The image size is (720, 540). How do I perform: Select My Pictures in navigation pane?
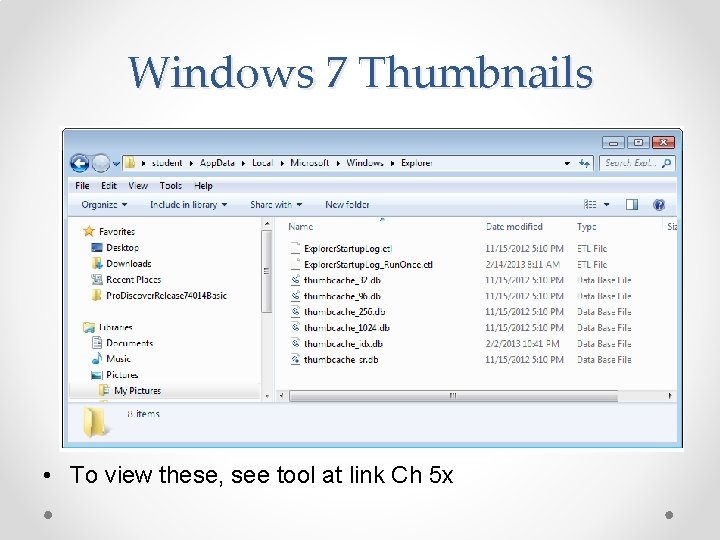(137, 391)
